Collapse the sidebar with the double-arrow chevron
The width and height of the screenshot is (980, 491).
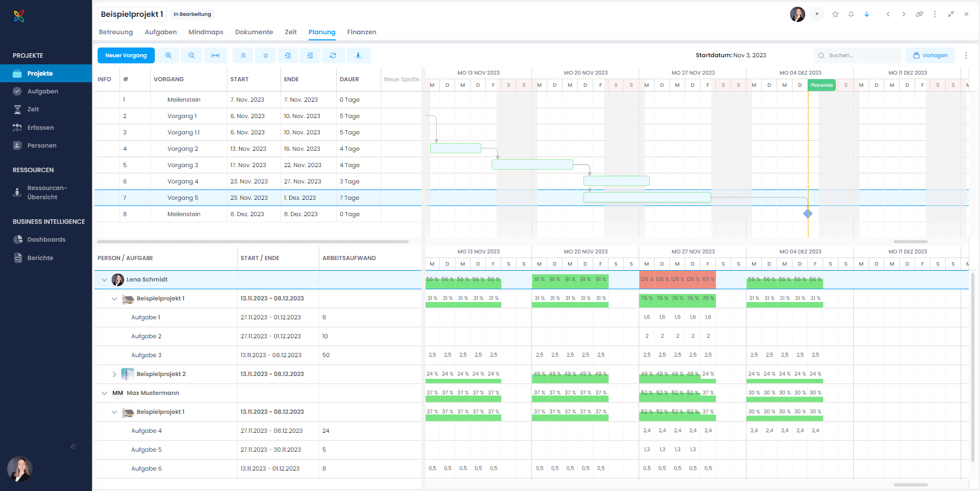[73, 446]
